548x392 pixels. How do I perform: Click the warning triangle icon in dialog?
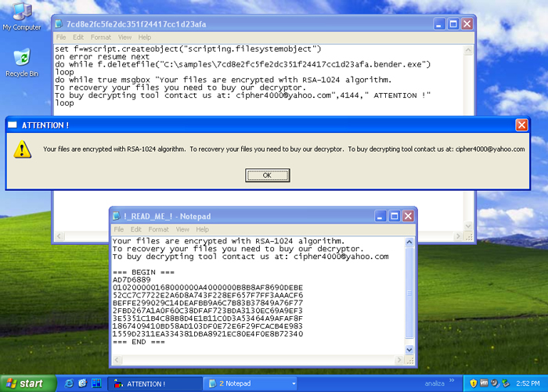(23, 149)
